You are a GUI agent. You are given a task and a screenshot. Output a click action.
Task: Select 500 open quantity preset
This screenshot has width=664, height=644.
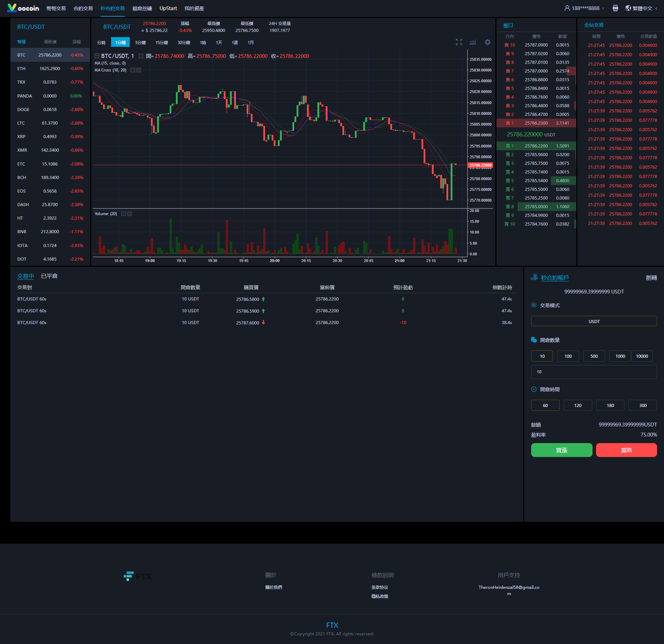[x=594, y=356]
